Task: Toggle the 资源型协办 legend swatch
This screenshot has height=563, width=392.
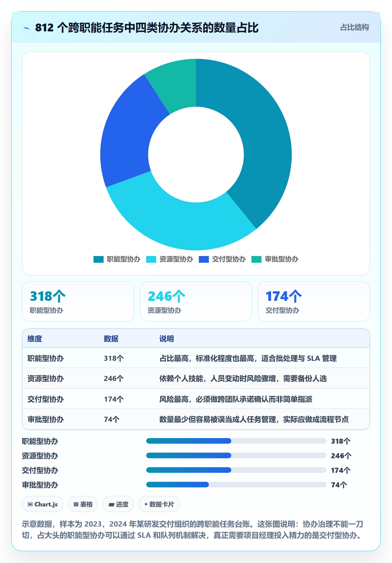Action: [151, 259]
